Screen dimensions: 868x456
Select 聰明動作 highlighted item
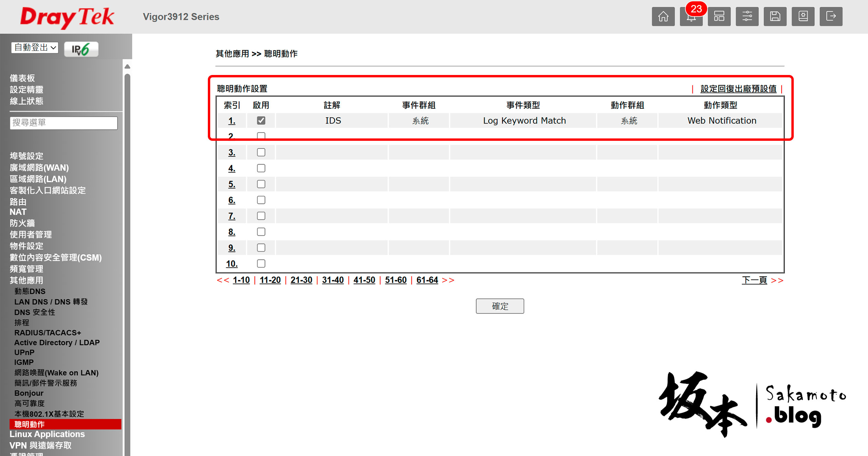[x=65, y=424]
